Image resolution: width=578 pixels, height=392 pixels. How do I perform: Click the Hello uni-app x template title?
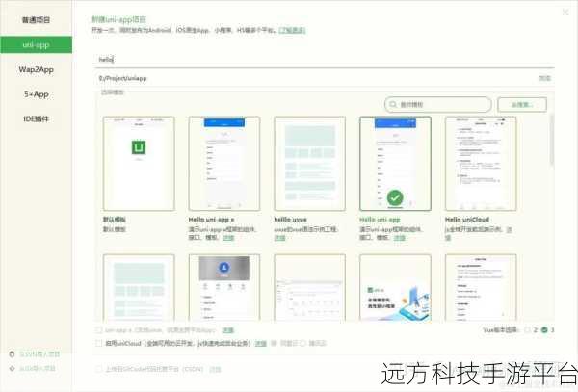[x=211, y=220]
